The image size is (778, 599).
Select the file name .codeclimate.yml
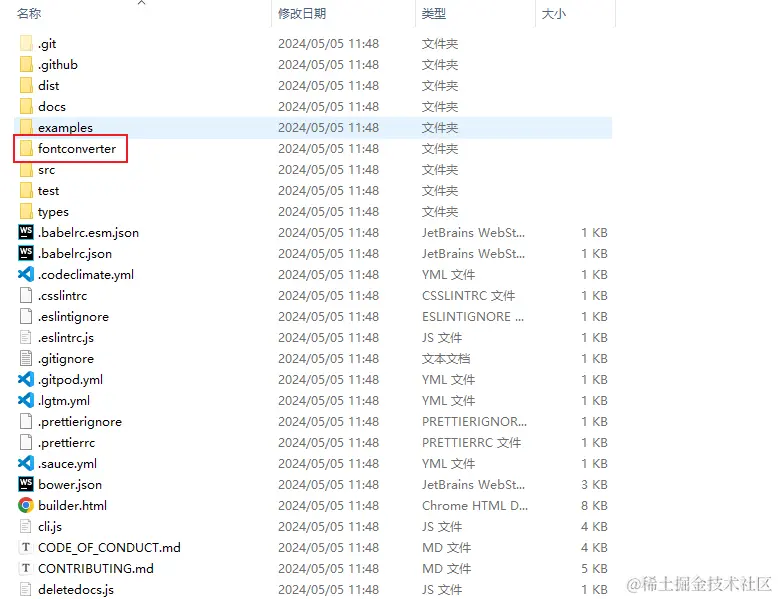pyautogui.click(x=86, y=274)
